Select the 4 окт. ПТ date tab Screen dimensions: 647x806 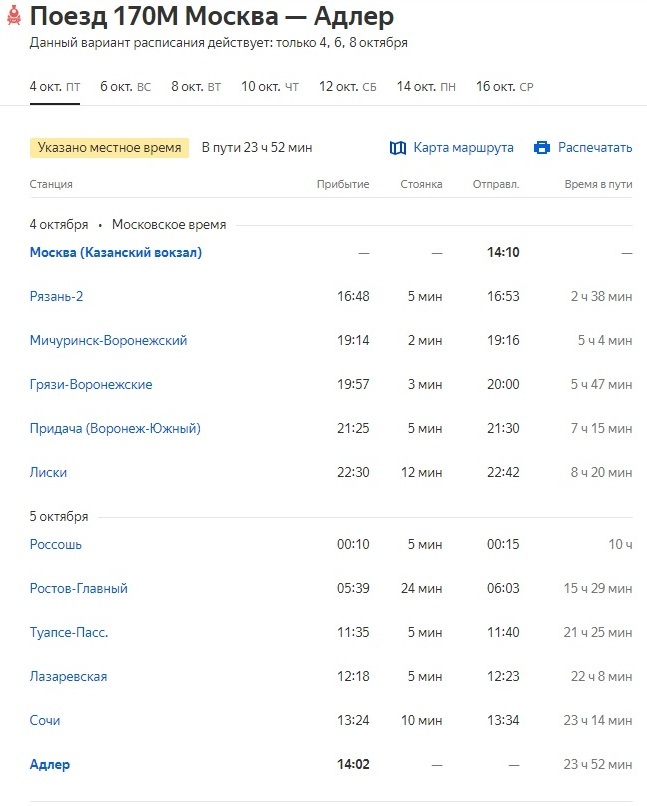coord(55,87)
